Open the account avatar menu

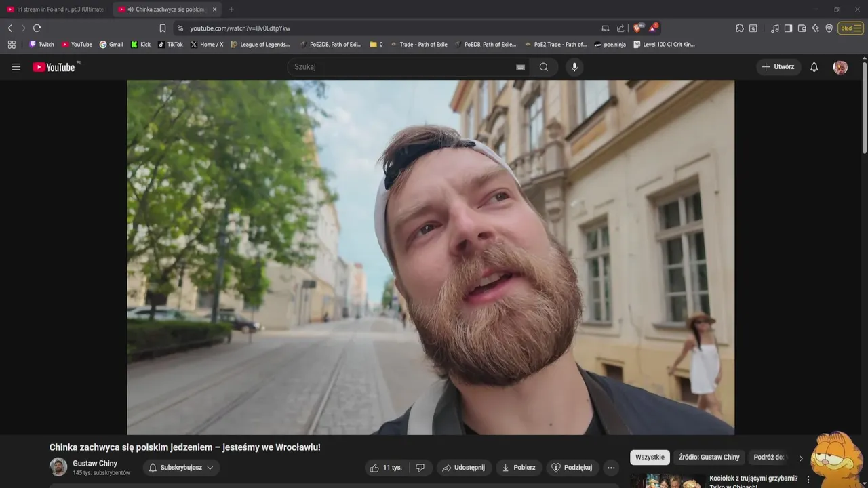[840, 67]
